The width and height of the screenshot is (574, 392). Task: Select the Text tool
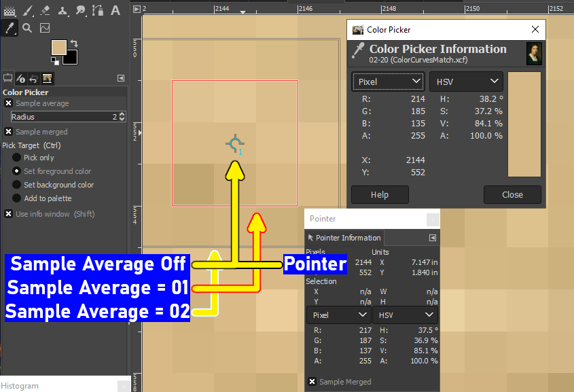pos(115,11)
